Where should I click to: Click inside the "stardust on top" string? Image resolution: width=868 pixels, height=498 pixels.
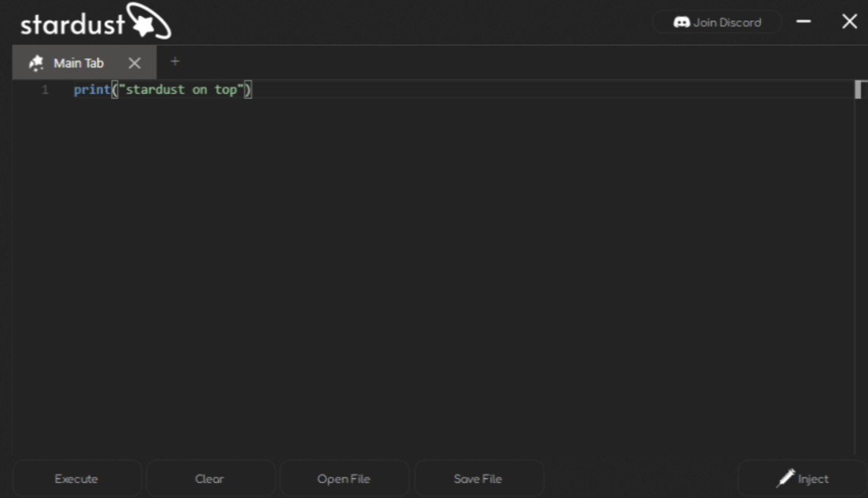pos(182,90)
